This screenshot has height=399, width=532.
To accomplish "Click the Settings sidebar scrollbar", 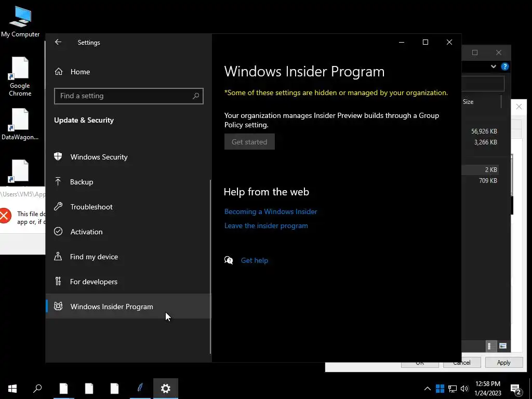I will 211,267.
